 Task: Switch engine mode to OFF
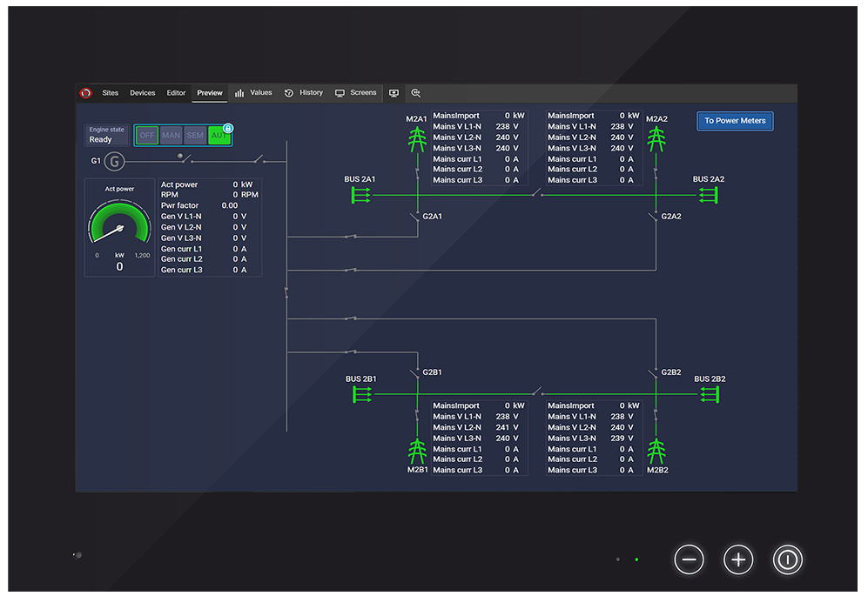[x=145, y=135]
